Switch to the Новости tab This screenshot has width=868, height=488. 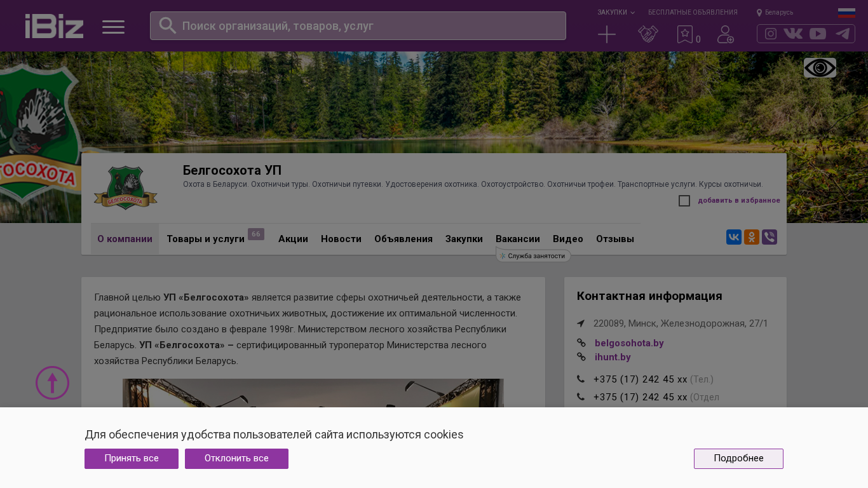point(341,239)
